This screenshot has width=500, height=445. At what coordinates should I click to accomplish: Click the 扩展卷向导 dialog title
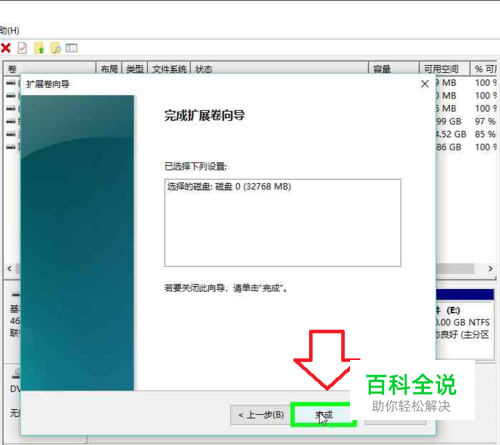pos(48,84)
